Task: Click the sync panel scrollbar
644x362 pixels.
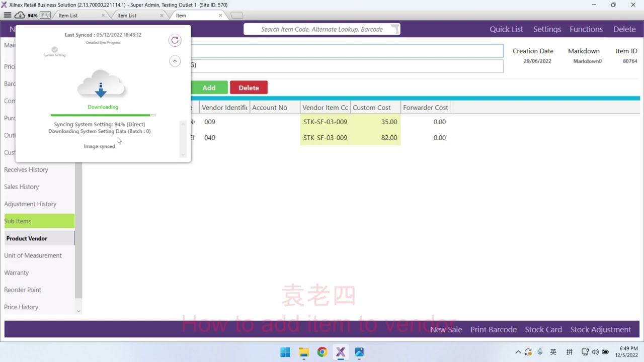Action: coord(183,139)
